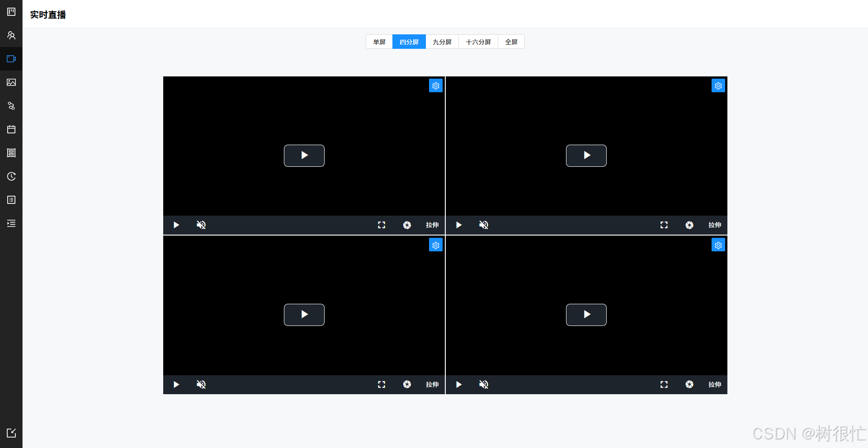The height and width of the screenshot is (448, 868).
Task: Click 拉伸 on the top-right video
Action: tap(715, 225)
